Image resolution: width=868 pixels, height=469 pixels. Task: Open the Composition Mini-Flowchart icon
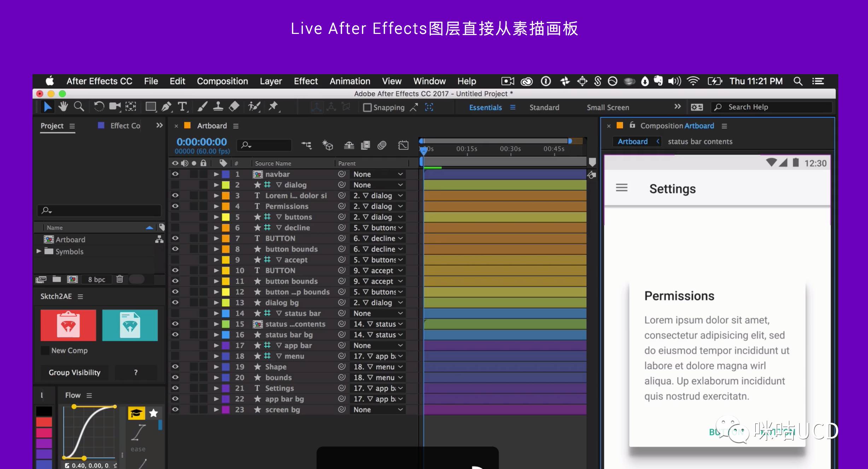point(306,145)
